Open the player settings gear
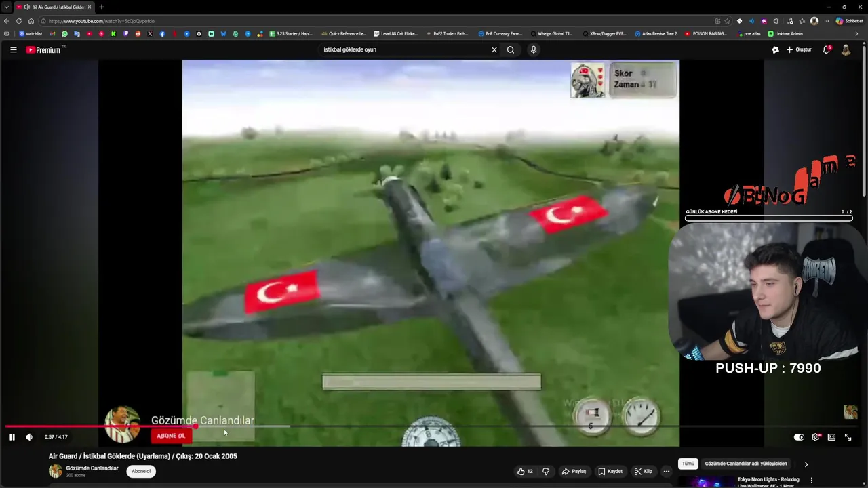The width and height of the screenshot is (868, 488). tap(815, 437)
